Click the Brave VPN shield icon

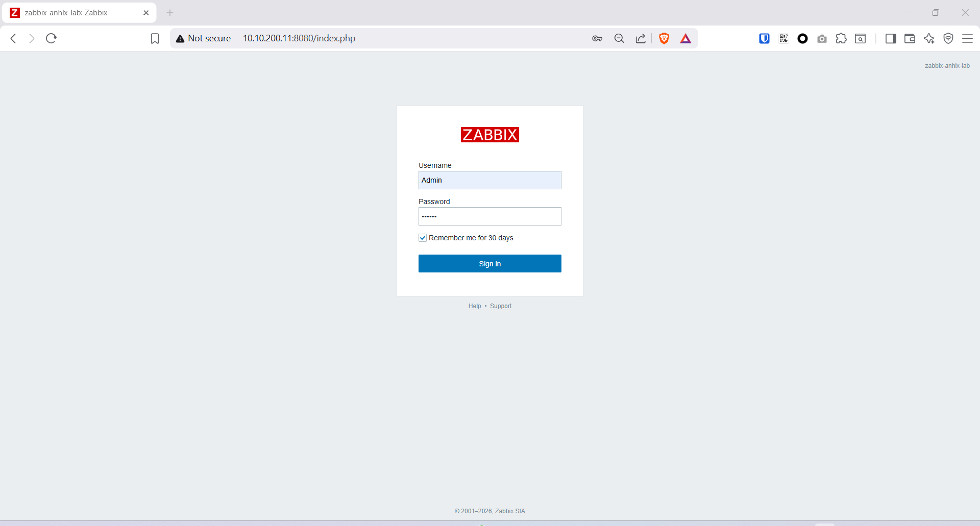(948, 38)
